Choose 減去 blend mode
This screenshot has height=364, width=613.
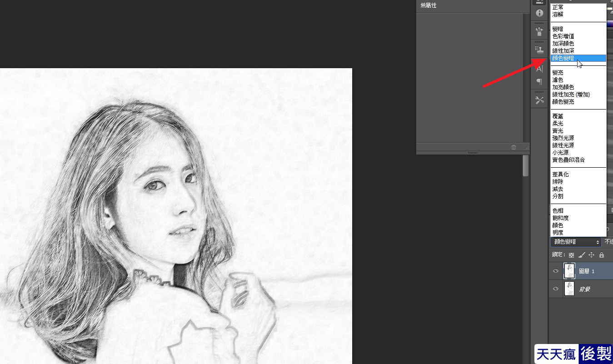pyautogui.click(x=578, y=189)
